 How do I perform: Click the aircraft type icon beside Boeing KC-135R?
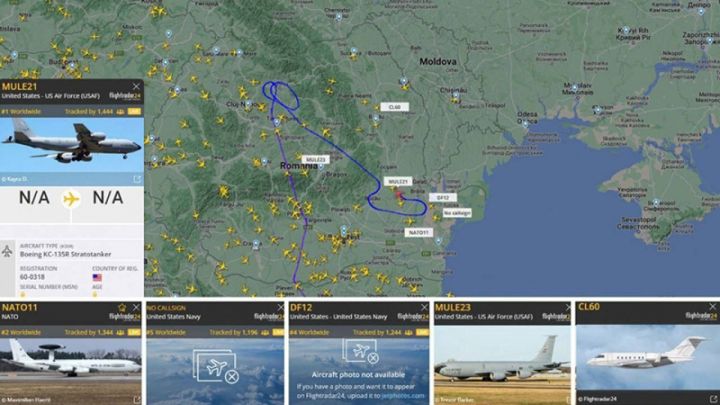click(x=7, y=251)
